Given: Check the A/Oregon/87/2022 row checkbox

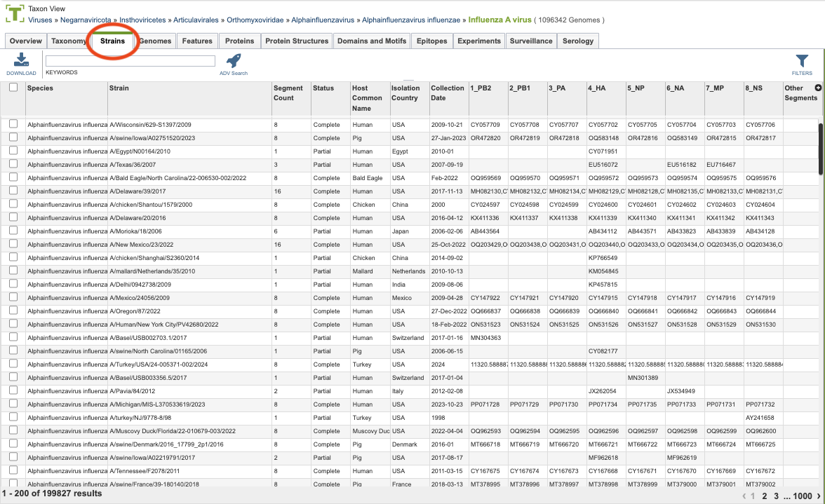Looking at the screenshot, I should point(14,311).
